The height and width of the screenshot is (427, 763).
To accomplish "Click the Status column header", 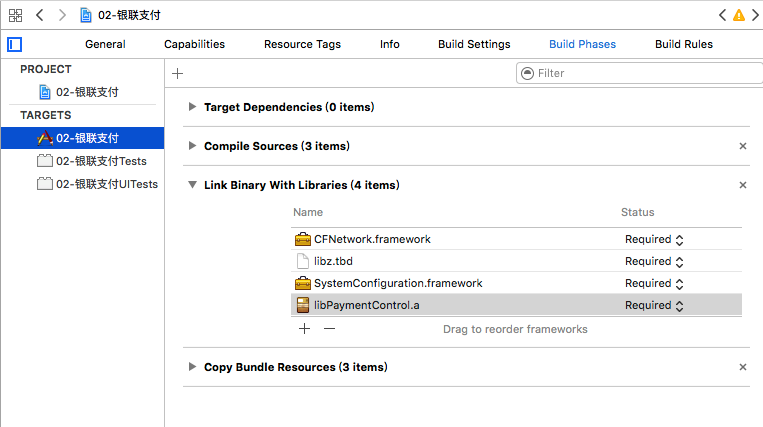I will (x=637, y=212).
